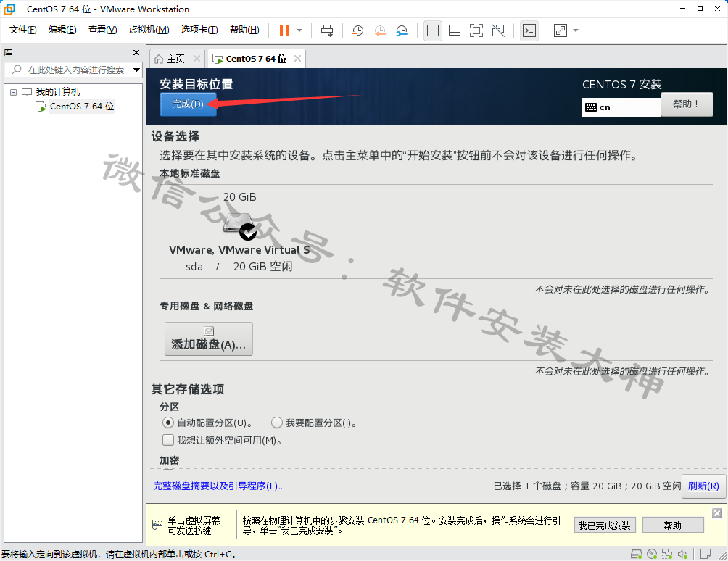The width and height of the screenshot is (728, 561).
Task: Take a snapshot of this virtual machine
Action: (357, 30)
